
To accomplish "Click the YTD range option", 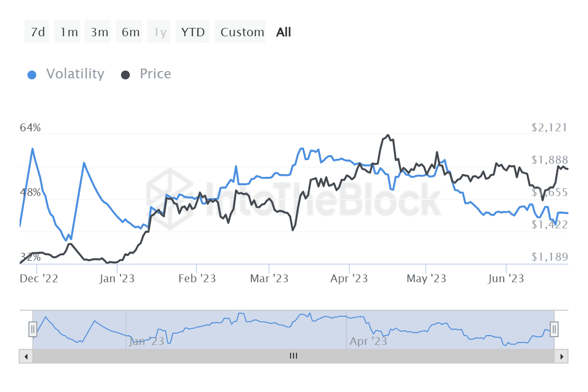I will pyautogui.click(x=193, y=32).
